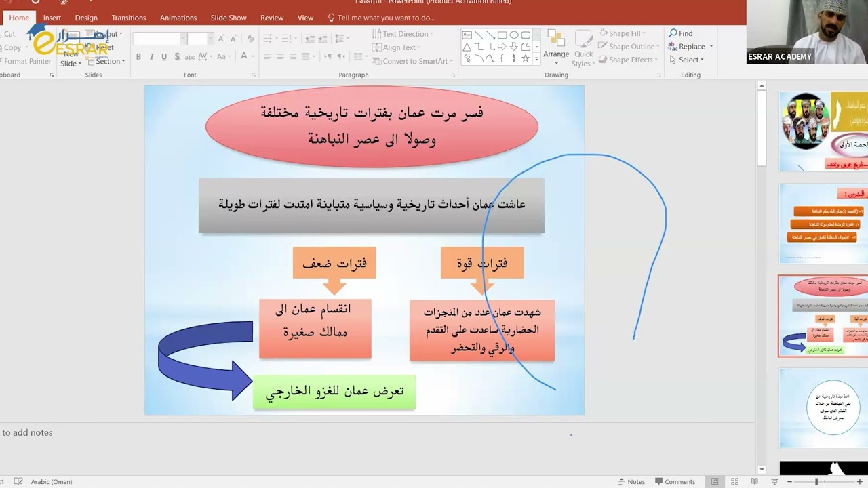Image resolution: width=868 pixels, height=488 pixels.
Task: Align text right
Action: [293, 57]
